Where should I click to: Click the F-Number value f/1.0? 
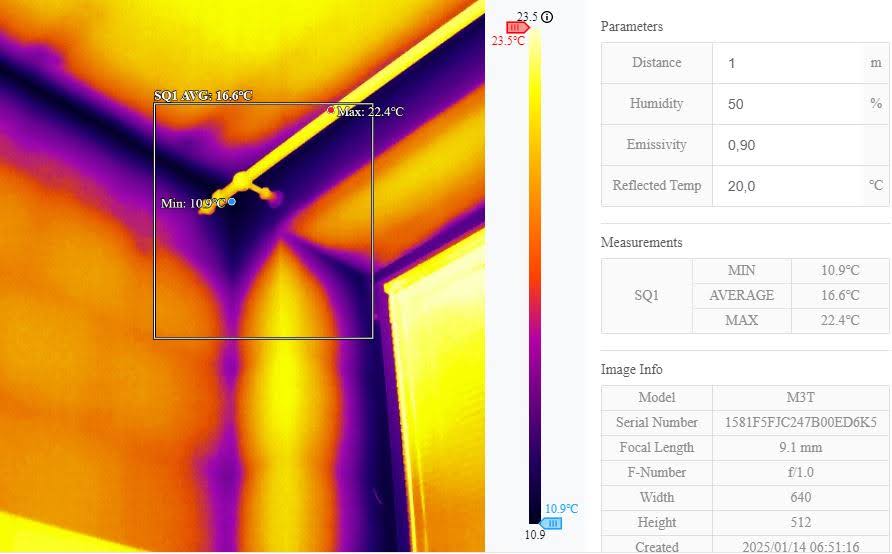[x=800, y=472]
